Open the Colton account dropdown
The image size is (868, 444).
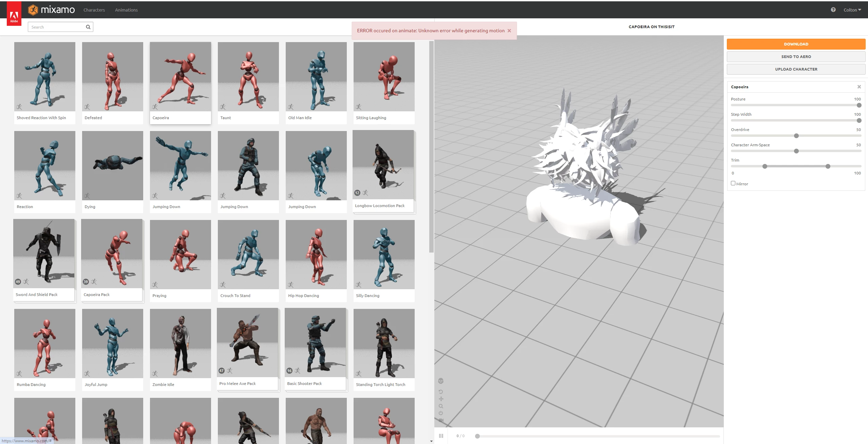[852, 10]
